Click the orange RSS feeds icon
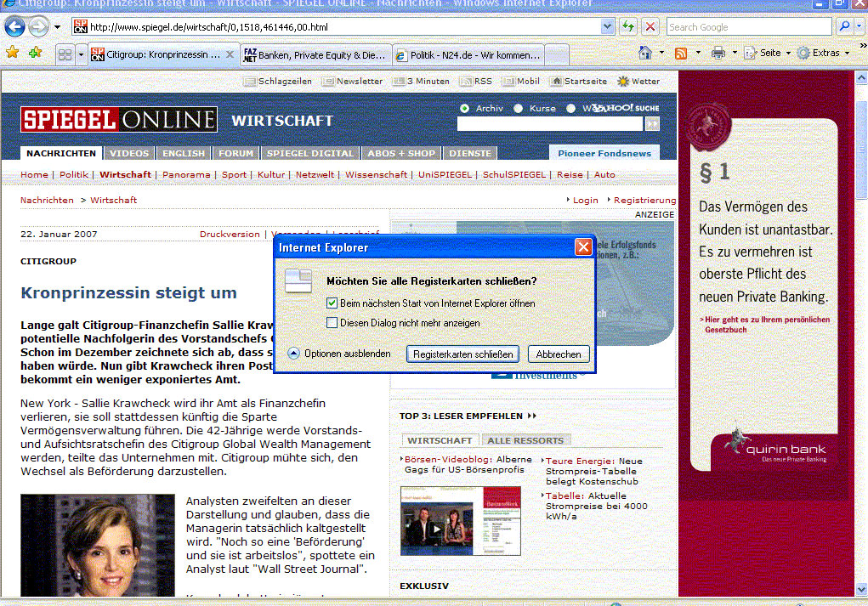 tap(681, 54)
